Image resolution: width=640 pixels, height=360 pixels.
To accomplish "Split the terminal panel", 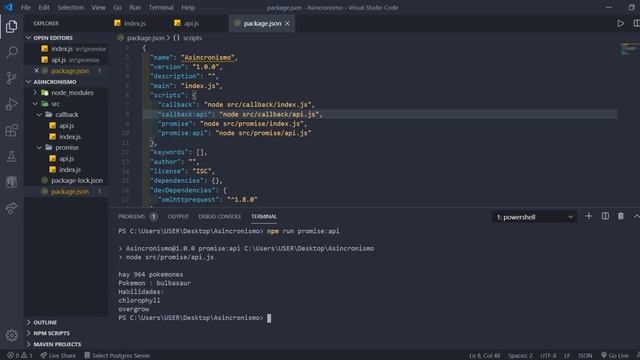I will pyautogui.click(x=605, y=216).
